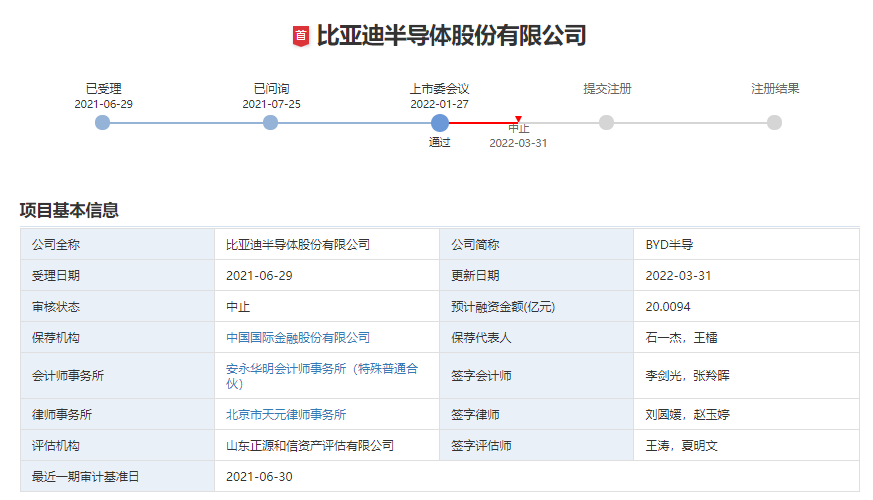Click the highlighted 上市委会议 stage circle
Image resolution: width=873 pixels, height=500 pixels.
tap(439, 123)
